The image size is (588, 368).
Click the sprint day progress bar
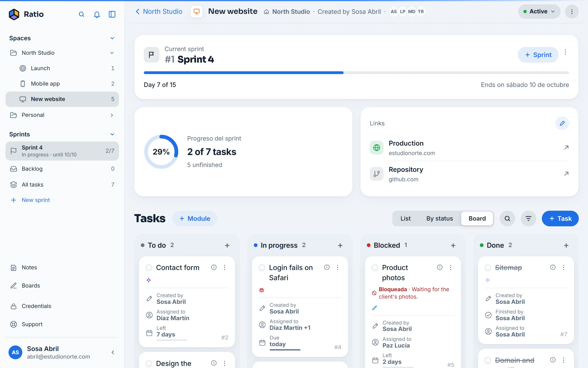coord(356,73)
